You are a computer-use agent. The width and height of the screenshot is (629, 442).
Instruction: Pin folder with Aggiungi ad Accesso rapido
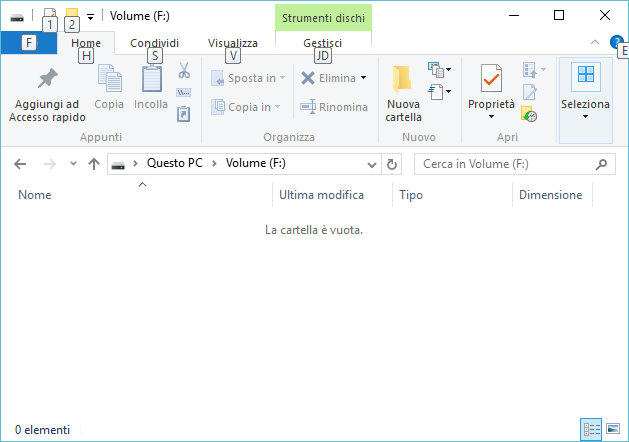[x=47, y=95]
